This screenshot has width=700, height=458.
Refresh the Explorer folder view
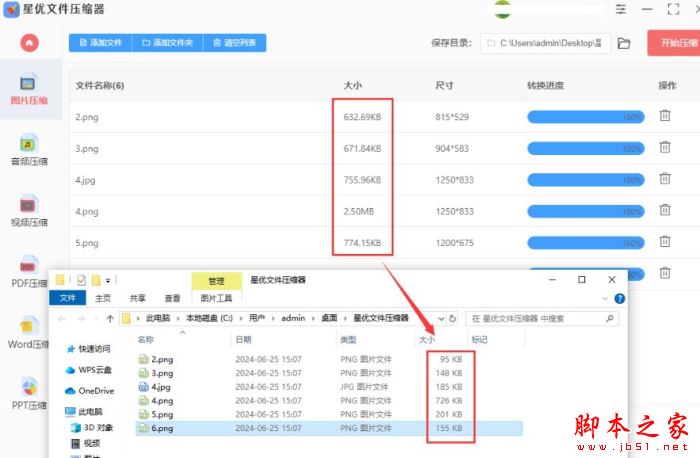point(452,319)
